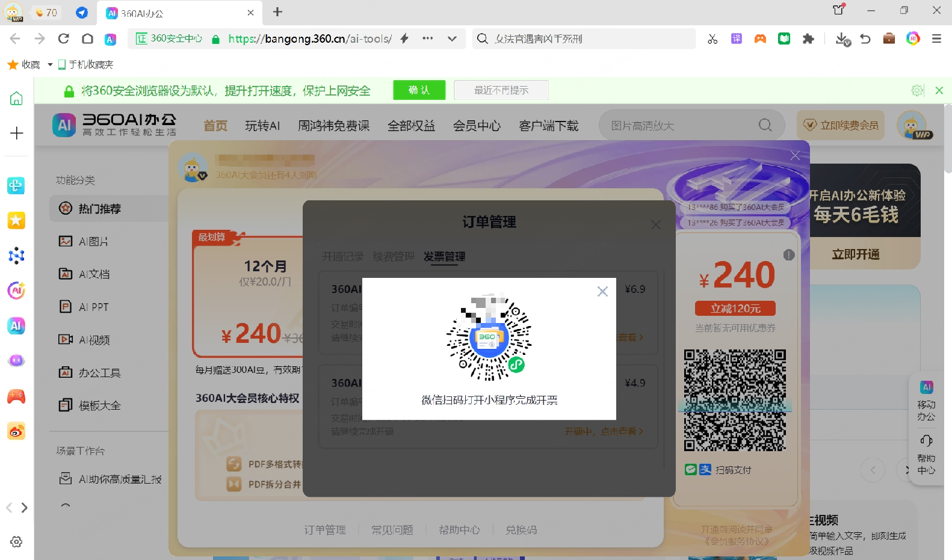The image size is (952, 560).
Task: Click the browser search box
Action: 584,38
